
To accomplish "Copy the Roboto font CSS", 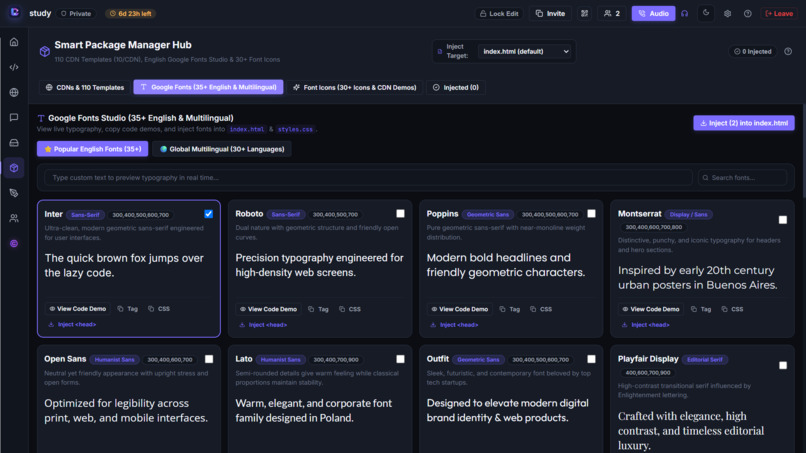I will tap(350, 309).
